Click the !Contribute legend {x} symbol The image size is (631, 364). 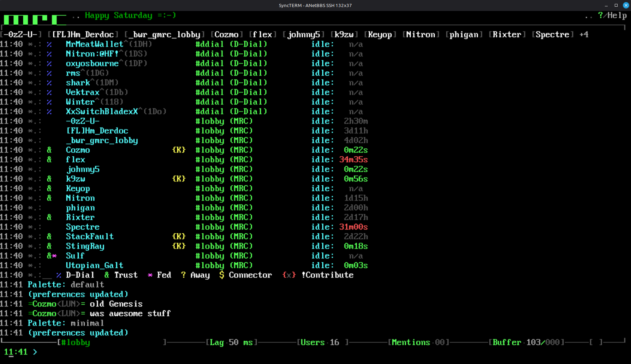pyautogui.click(x=289, y=275)
